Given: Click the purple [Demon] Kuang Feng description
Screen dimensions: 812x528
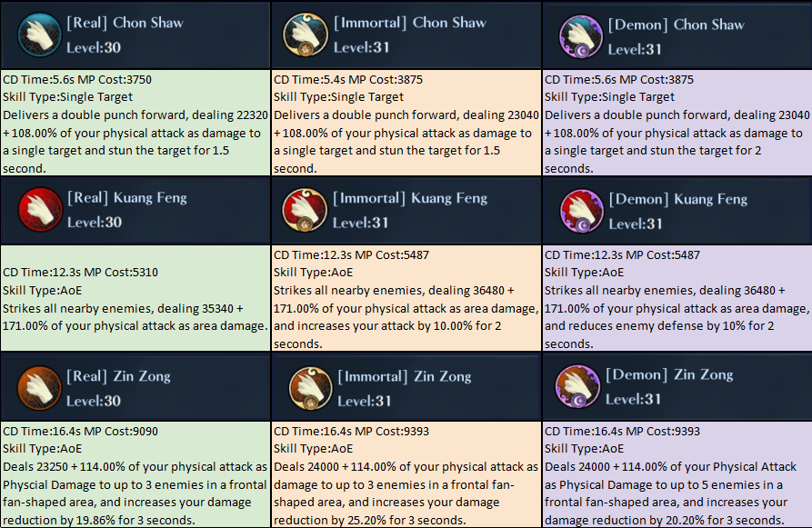Looking at the screenshot, I should [677, 299].
